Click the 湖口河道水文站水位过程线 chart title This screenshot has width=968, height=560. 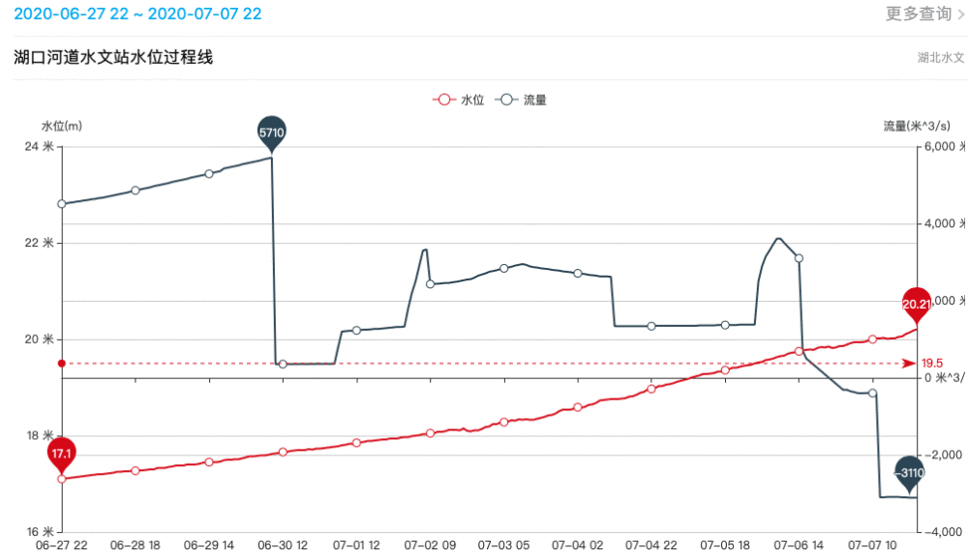(x=113, y=58)
